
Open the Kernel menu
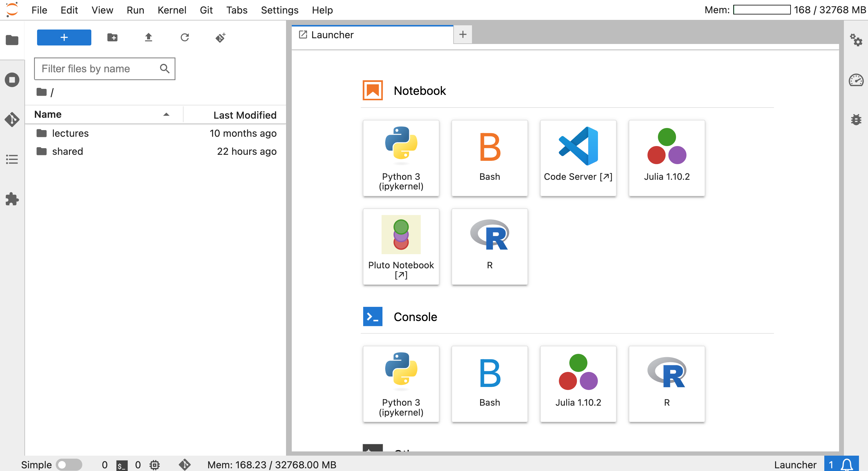[x=171, y=10]
